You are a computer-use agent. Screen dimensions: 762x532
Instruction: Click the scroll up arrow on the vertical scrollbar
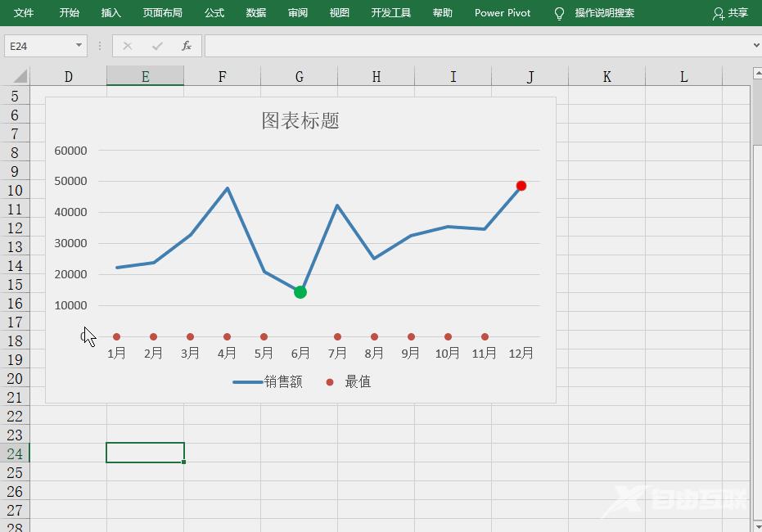tap(755, 73)
